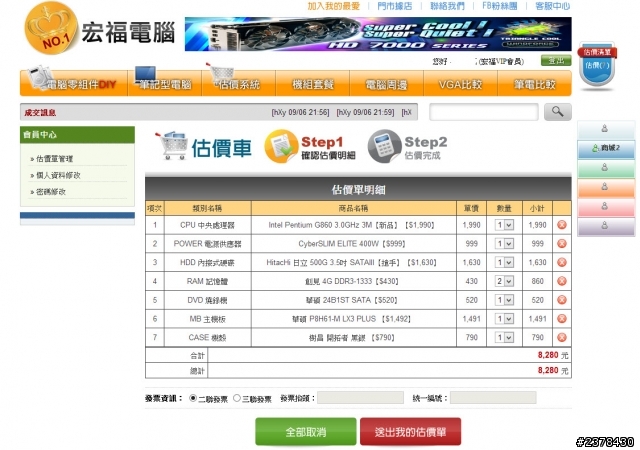This screenshot has width=640, height=450.
Task: Open 電腦周邊 menu
Action: coord(387,83)
